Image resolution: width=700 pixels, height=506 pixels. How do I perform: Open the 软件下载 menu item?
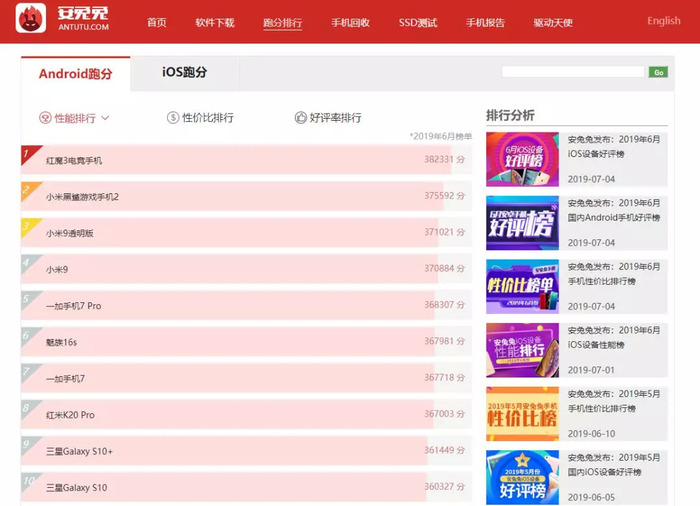[215, 23]
